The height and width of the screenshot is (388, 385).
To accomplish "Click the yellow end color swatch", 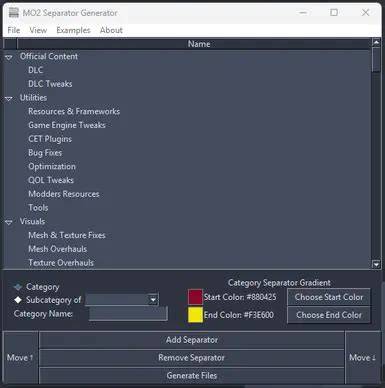I will click(195, 315).
